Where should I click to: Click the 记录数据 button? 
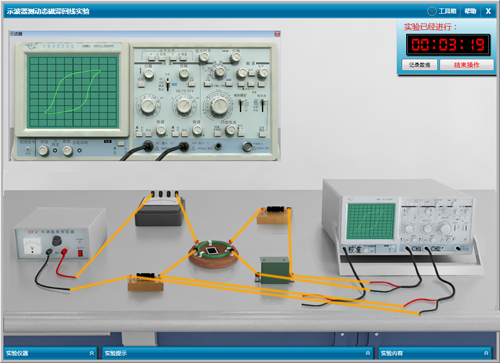tap(419, 65)
